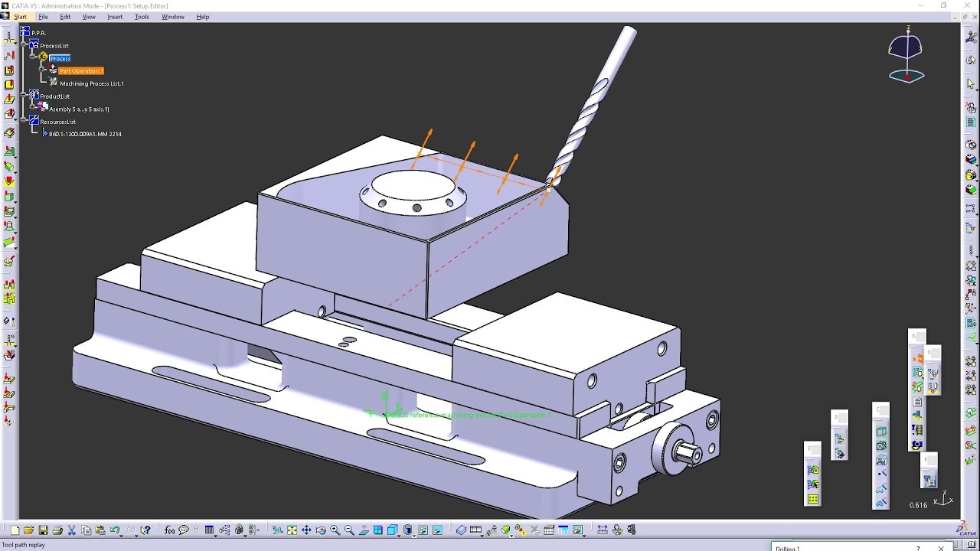The image size is (980, 551).
Task: Open the Help menu
Action: tap(202, 17)
